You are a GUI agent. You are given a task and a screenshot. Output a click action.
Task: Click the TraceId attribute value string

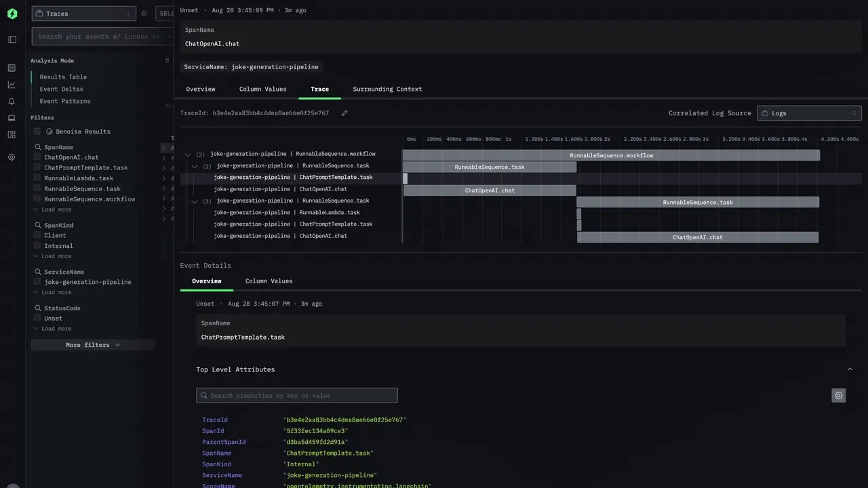click(344, 420)
